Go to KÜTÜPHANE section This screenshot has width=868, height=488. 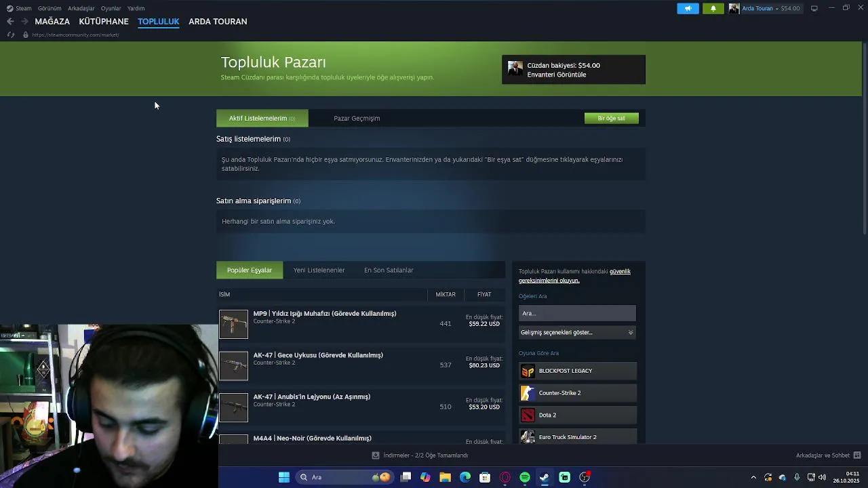pos(104,22)
